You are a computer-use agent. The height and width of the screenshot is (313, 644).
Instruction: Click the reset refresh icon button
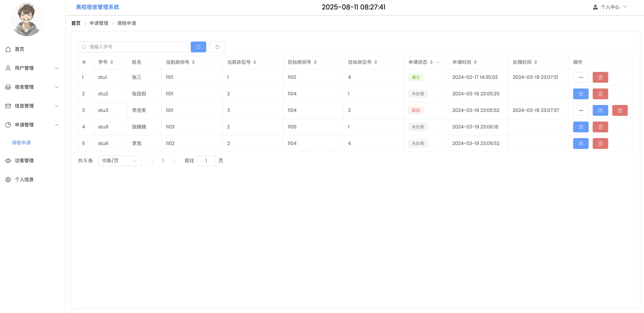pos(217,47)
